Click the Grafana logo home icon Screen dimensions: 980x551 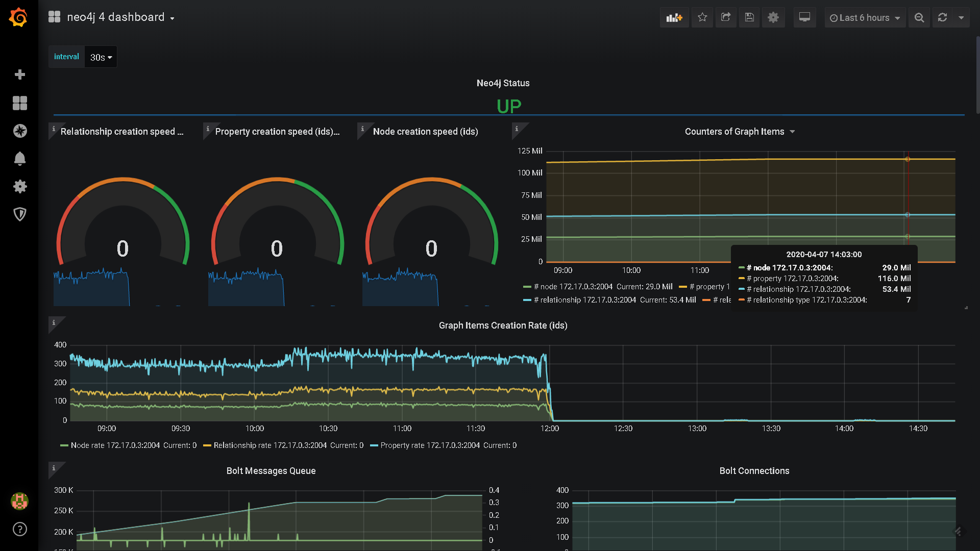click(19, 18)
